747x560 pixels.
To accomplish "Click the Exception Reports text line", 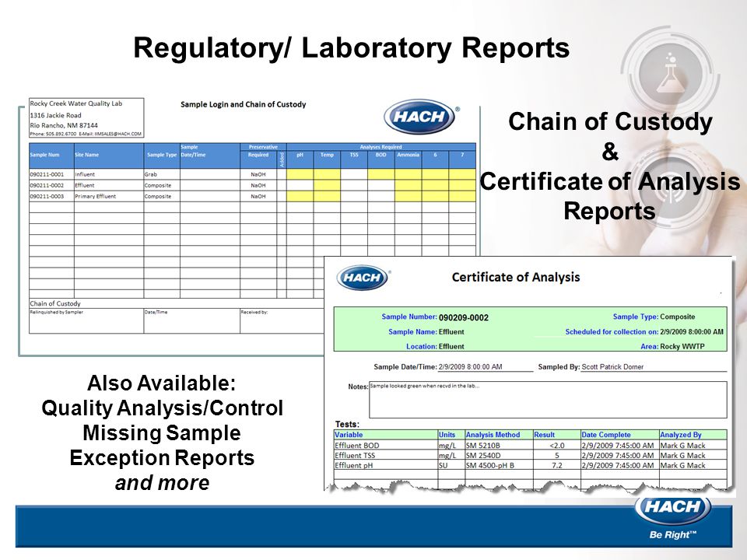I will [162, 457].
